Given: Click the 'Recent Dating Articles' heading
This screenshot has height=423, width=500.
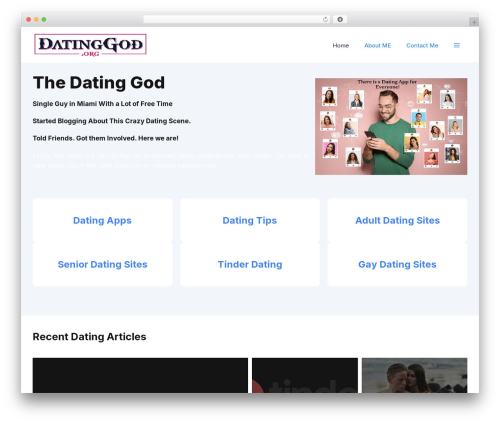Looking at the screenshot, I should pyautogui.click(x=89, y=337).
